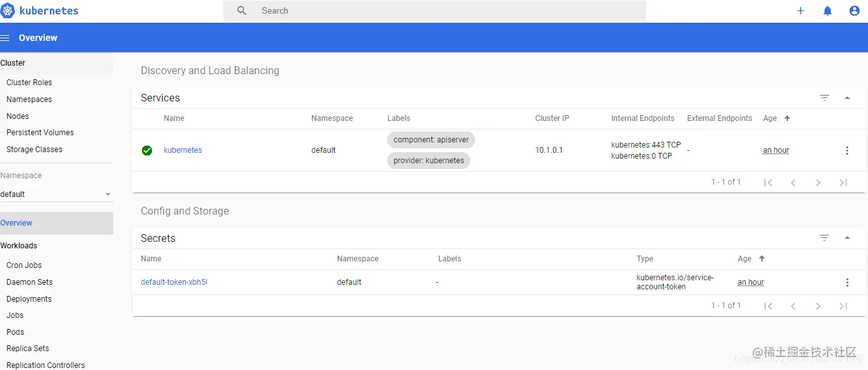Open Cluster Roles in sidebar
The image size is (868, 370).
click(29, 83)
